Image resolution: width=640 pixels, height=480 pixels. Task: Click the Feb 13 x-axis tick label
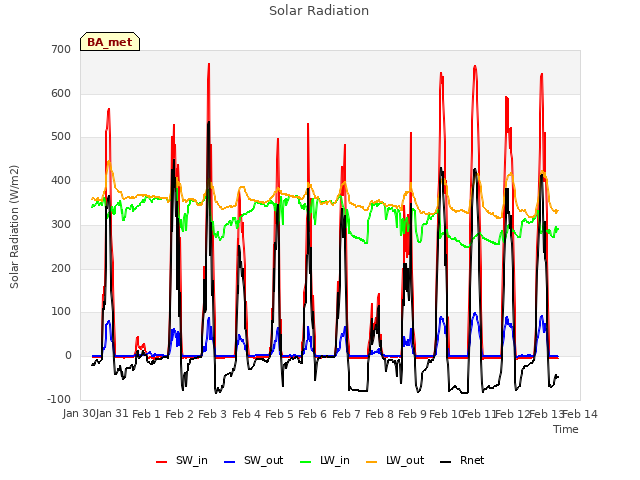(x=546, y=414)
